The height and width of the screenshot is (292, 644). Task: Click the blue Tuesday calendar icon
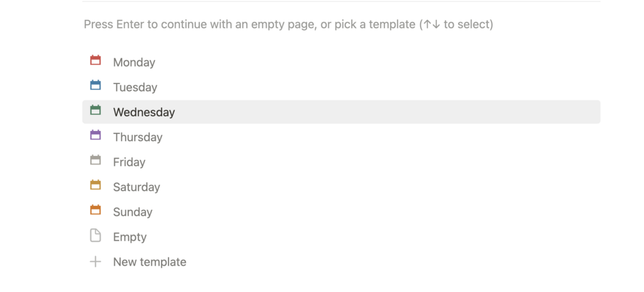click(95, 85)
